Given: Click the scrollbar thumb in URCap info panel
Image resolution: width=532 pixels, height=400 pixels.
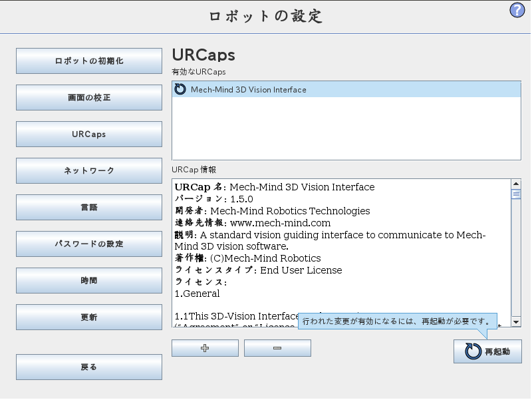Looking at the screenshot, I should 516,194.
